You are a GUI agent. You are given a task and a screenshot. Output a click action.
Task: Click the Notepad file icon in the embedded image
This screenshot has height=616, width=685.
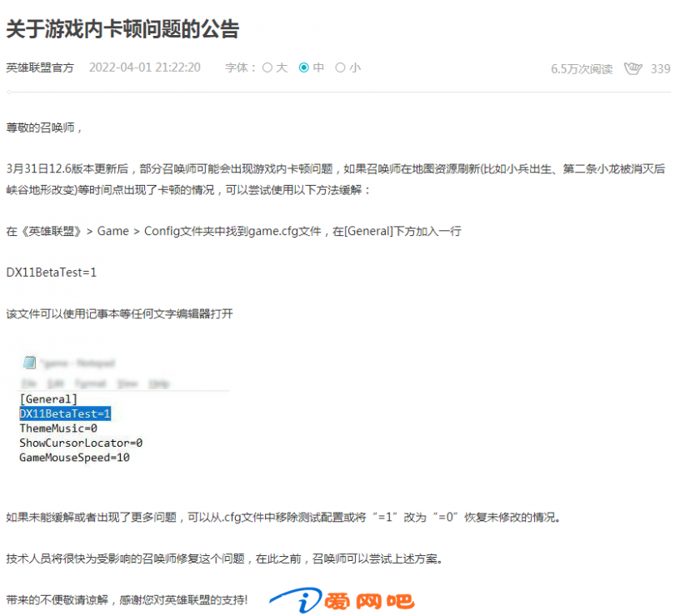pyautogui.click(x=30, y=362)
